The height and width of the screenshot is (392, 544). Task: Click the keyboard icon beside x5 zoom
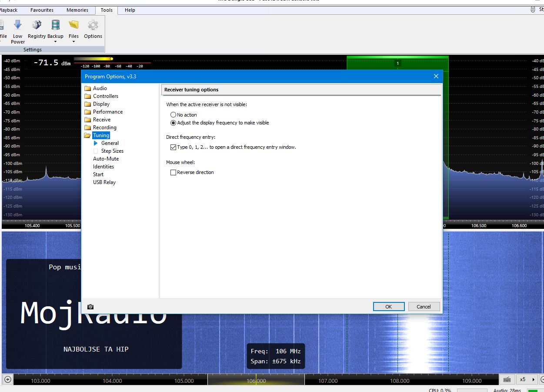506,379
